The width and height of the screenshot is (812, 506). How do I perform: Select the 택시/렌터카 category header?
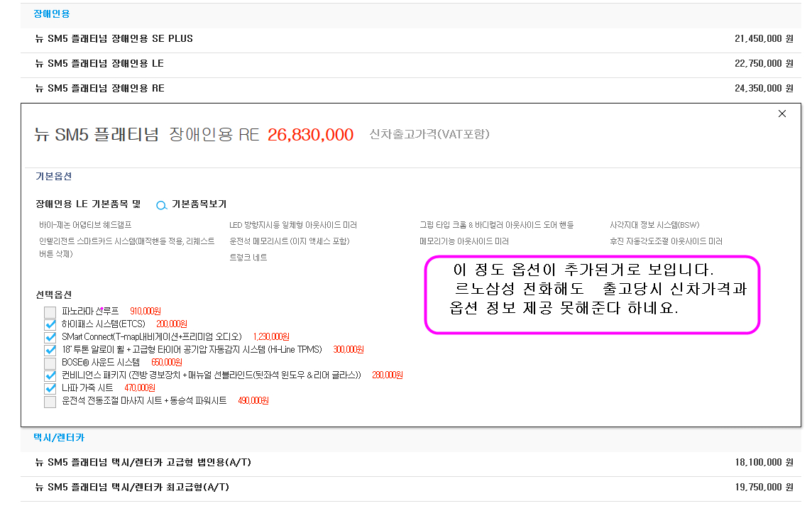(x=59, y=438)
